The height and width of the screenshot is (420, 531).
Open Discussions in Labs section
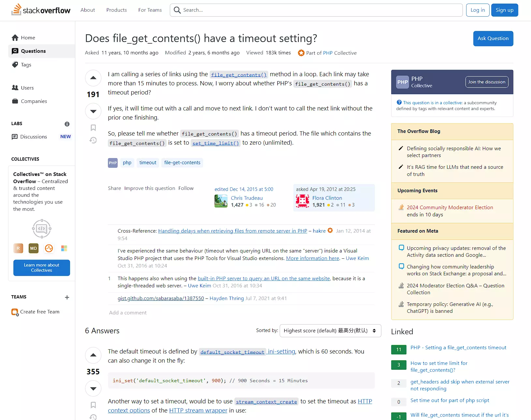click(x=34, y=137)
